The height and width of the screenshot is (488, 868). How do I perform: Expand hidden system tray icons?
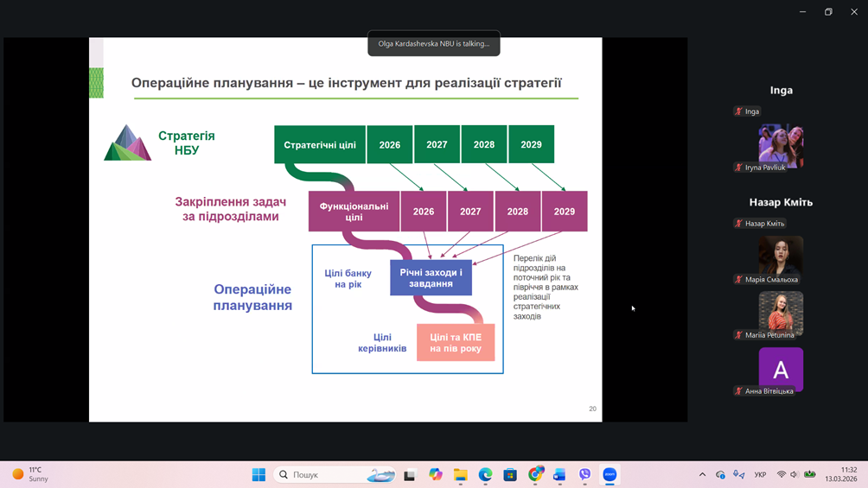[702, 474]
